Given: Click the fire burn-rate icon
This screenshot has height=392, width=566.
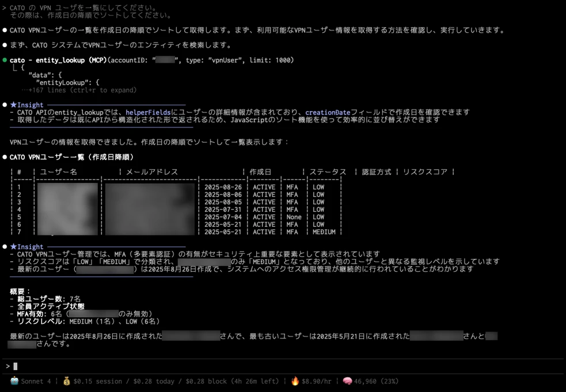Looking at the screenshot, I should tap(295, 381).
